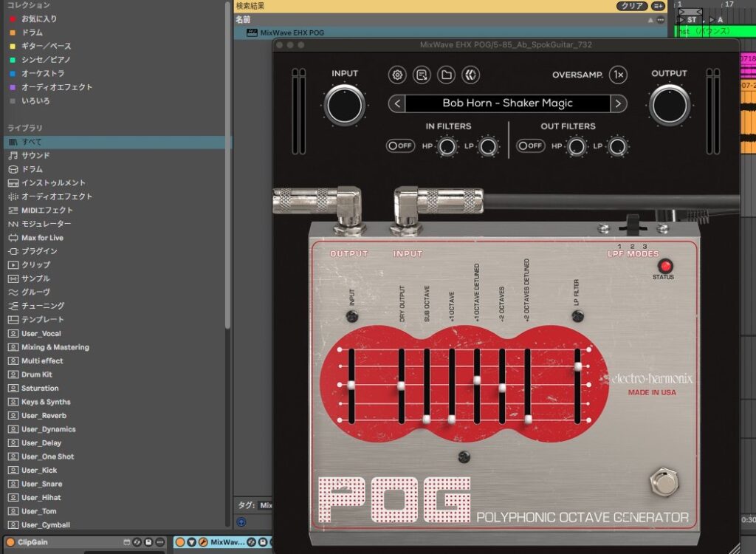Load the previous preset with left arrow
The height and width of the screenshot is (554, 756).
[396, 103]
